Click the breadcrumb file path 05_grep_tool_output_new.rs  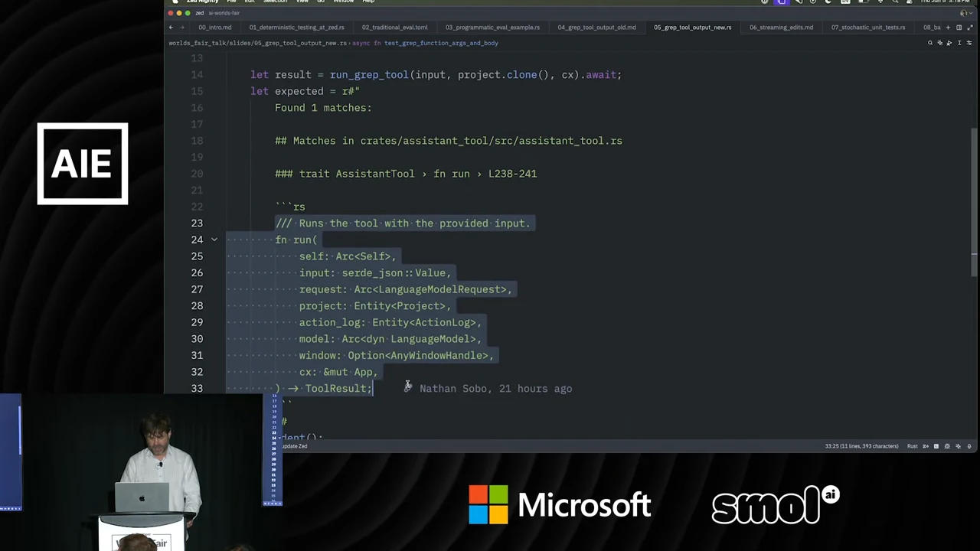258,43
